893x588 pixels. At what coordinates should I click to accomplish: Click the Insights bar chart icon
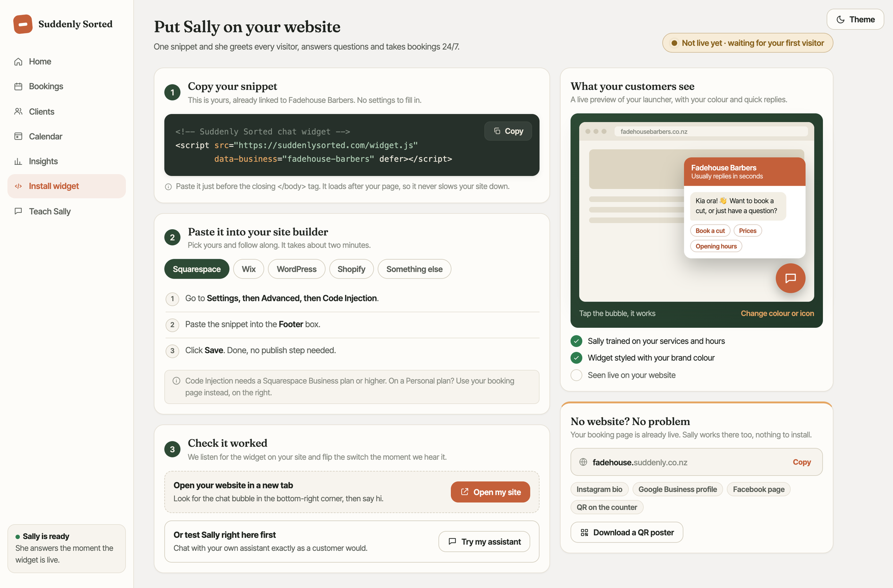click(18, 162)
